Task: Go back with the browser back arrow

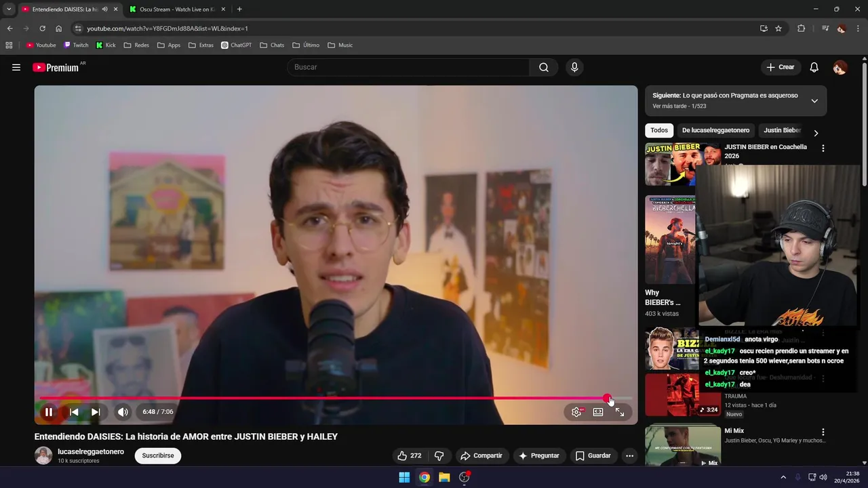Action: click(9, 28)
